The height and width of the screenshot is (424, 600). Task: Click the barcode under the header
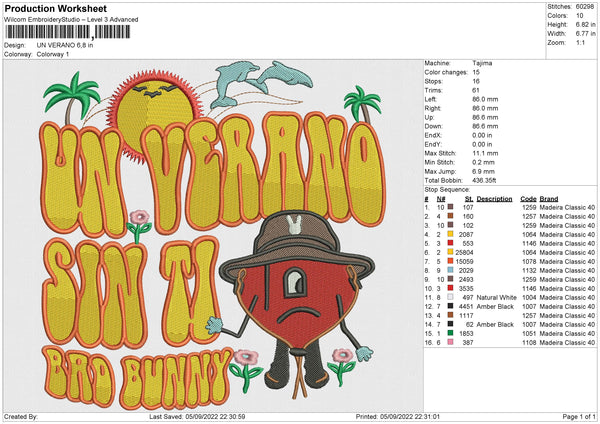pos(67,32)
